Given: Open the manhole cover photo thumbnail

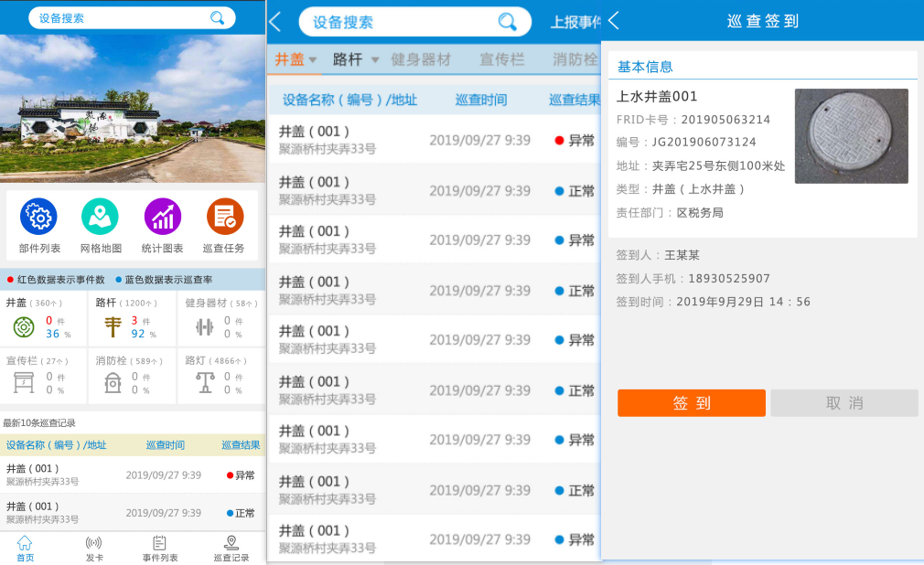Looking at the screenshot, I should [x=851, y=136].
